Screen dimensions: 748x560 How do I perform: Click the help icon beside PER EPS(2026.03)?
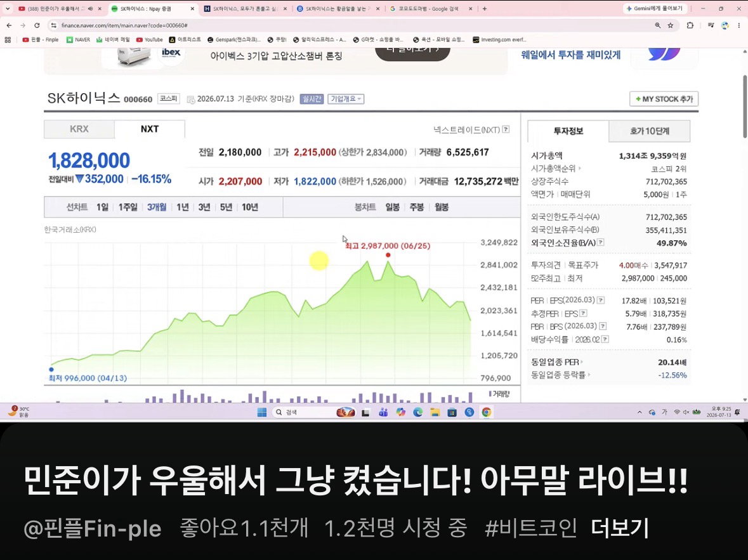tap(601, 300)
